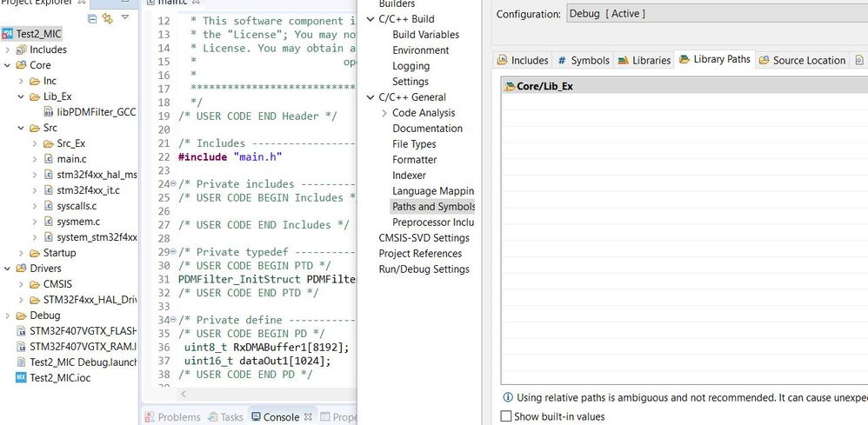Expand the main.c tree node

coord(35,159)
